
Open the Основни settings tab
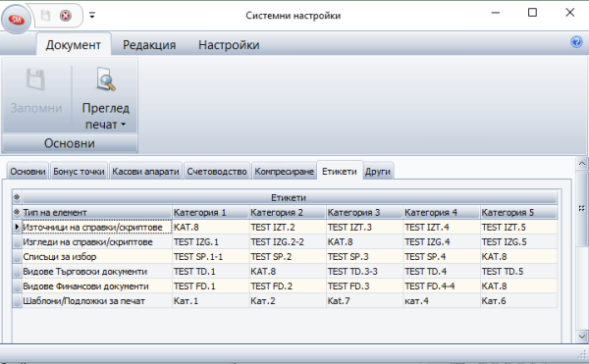pos(27,172)
